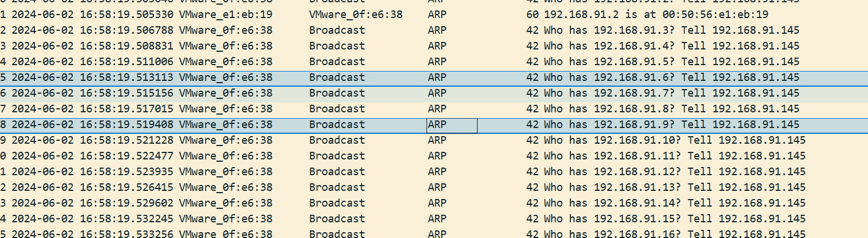Image resolution: width=868 pixels, height=238 pixels.
Task: Click the timestamp 16:58:19.521228
Action: tap(127, 140)
